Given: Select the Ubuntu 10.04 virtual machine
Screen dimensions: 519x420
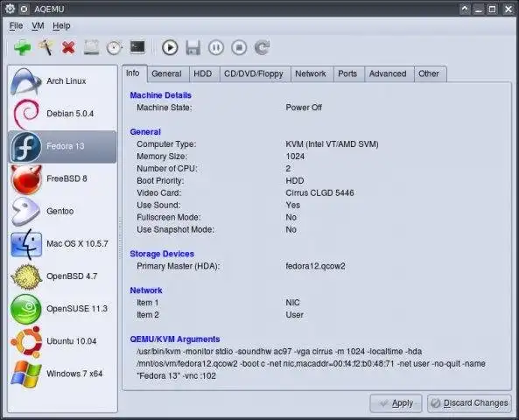Looking at the screenshot, I should tap(62, 341).
